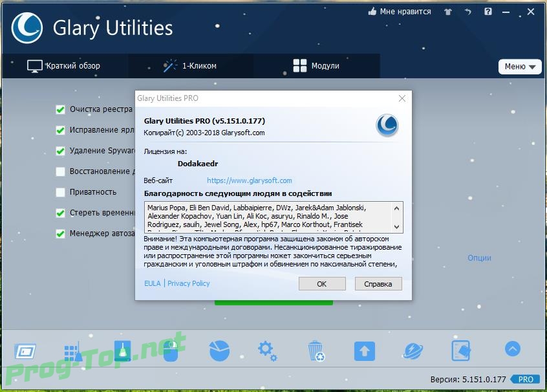Uncheck 'Стереть временные' files checkbox
This screenshot has width=547, height=392.
point(60,213)
